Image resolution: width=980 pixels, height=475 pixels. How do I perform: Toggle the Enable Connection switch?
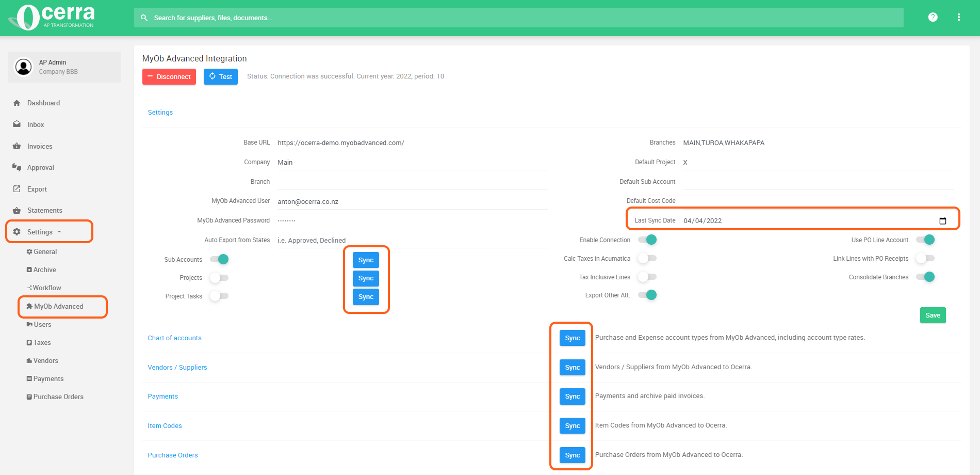[647, 240]
